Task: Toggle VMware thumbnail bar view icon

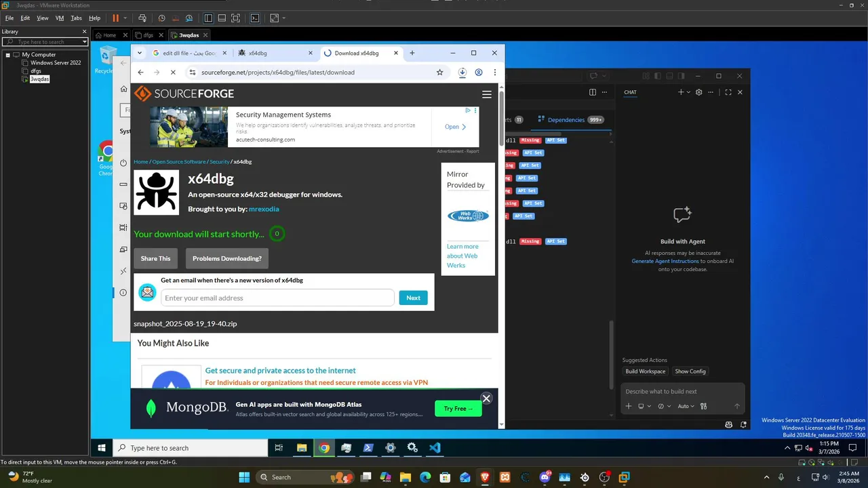Action: [x=222, y=18]
